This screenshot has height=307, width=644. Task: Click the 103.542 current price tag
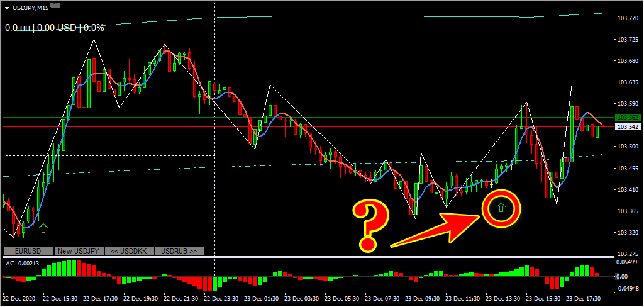pyautogui.click(x=627, y=126)
